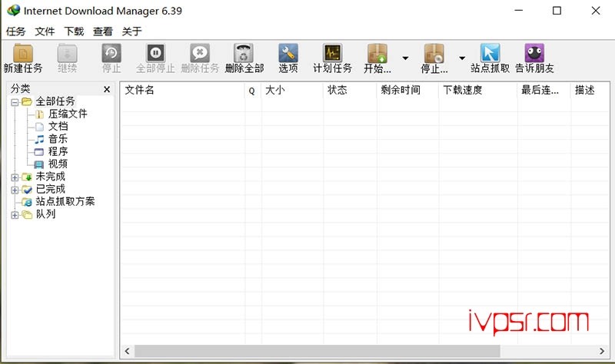
Task: Expand the 已完成 tree node
Action: 15,190
